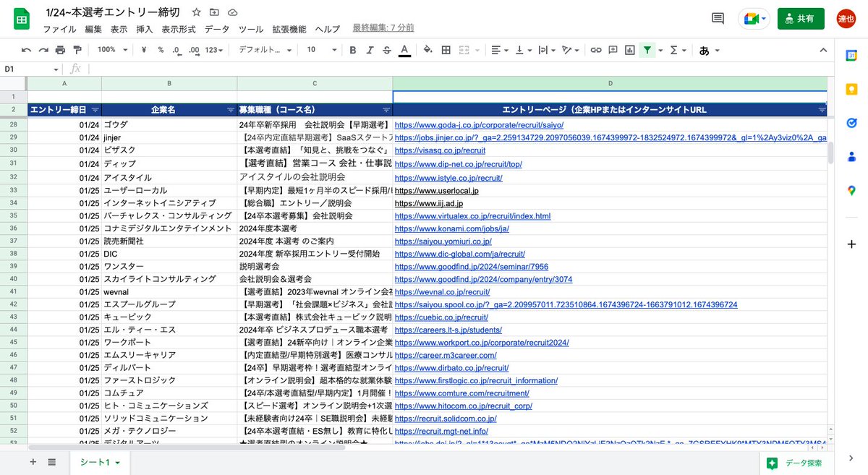The height and width of the screenshot is (475, 868).
Task: Collapse the toolbar with chevron
Action: click(x=822, y=50)
